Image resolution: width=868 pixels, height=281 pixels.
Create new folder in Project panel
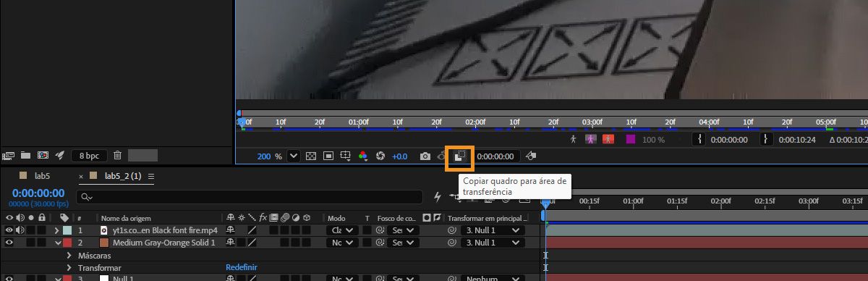tap(26, 155)
